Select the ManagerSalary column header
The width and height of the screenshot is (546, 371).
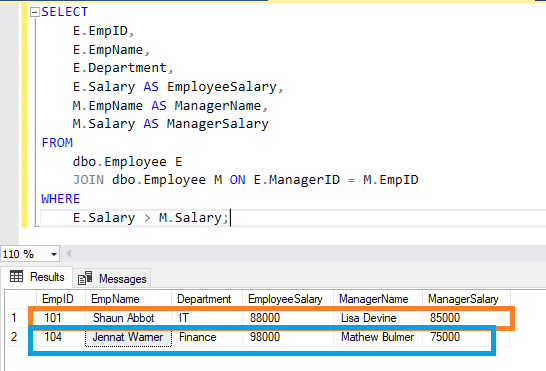(466, 299)
